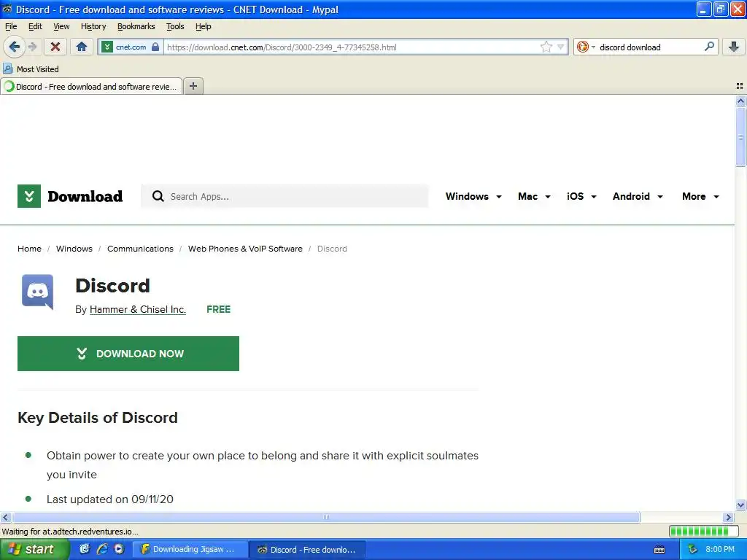
Task: Go to Home breadcrumb link
Action: (29, 249)
